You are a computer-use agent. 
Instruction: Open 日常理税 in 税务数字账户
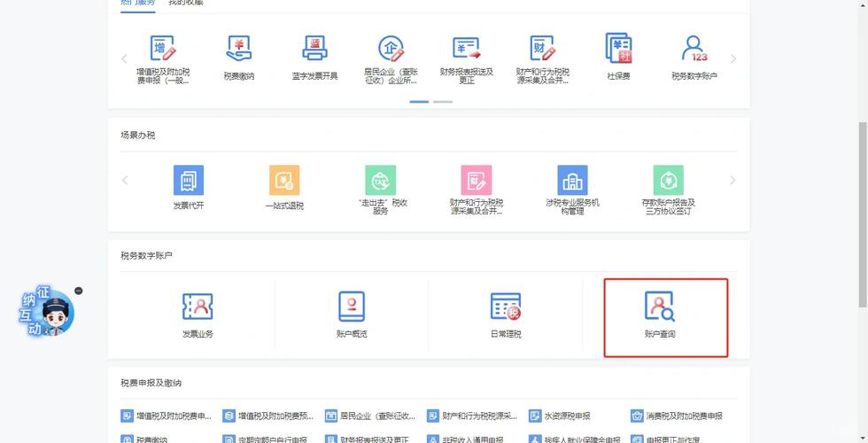506,315
